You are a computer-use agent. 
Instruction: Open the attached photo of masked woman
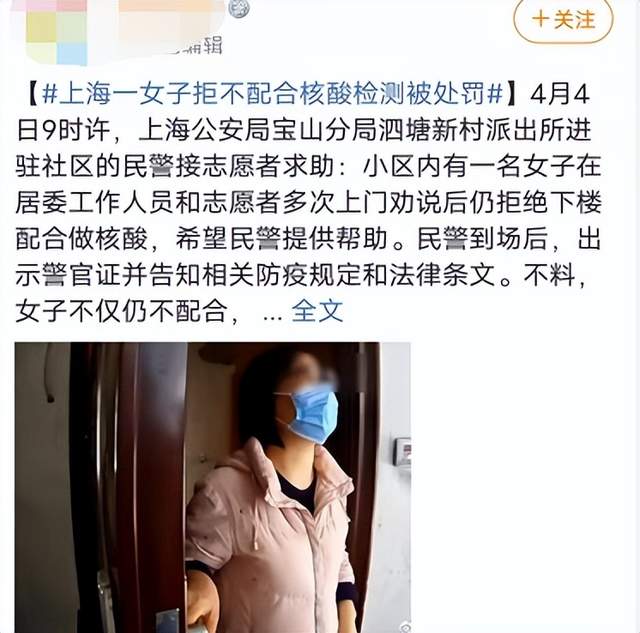pyautogui.click(x=213, y=487)
